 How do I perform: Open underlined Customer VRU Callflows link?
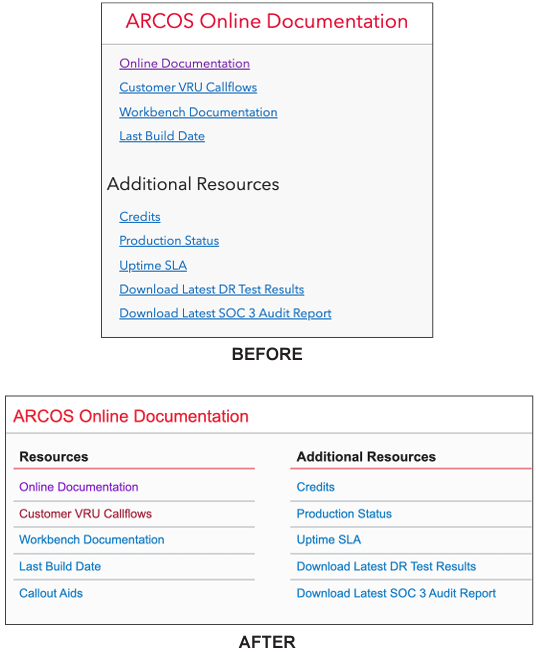[188, 87]
